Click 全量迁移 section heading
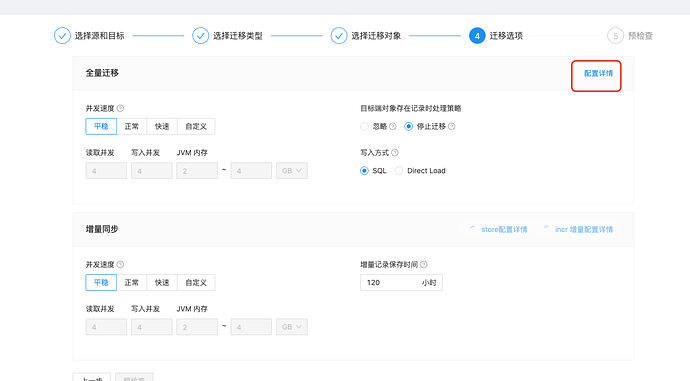 [102, 73]
